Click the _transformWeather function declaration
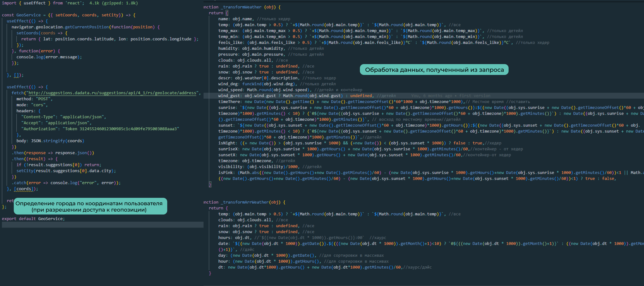The width and height of the screenshot is (644, 286). pos(242,7)
